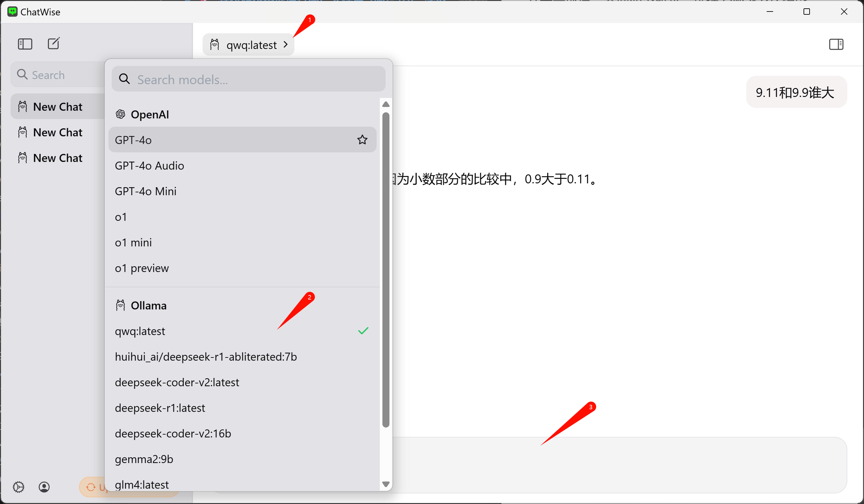The height and width of the screenshot is (504, 864).
Task: Click the new chat compose icon
Action: coord(53,44)
